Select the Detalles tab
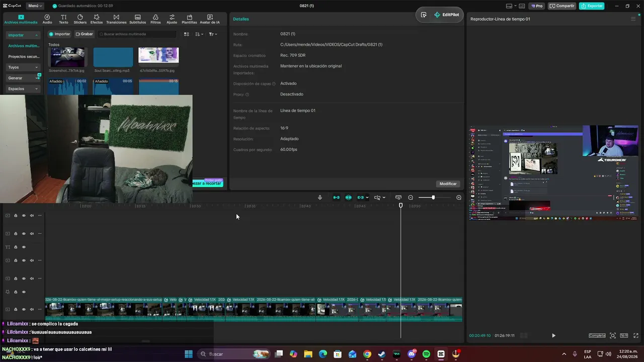The height and width of the screenshot is (362, 644). pyautogui.click(x=241, y=19)
